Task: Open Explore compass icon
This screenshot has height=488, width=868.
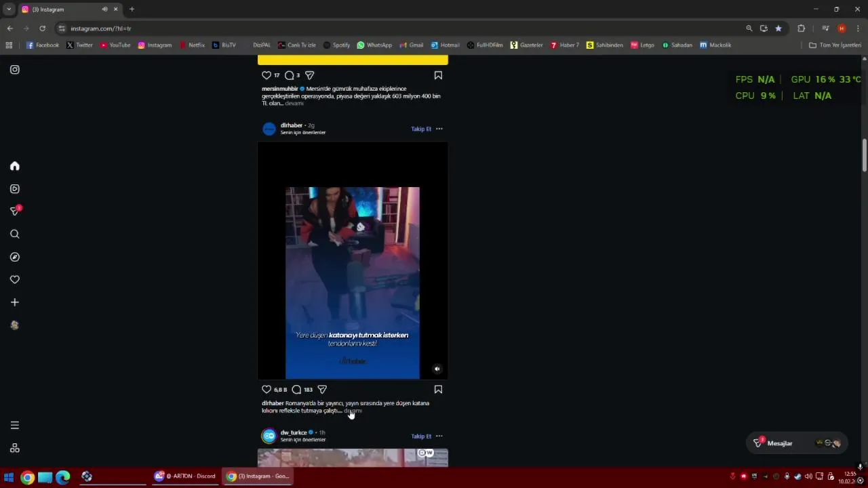Action: point(15,257)
